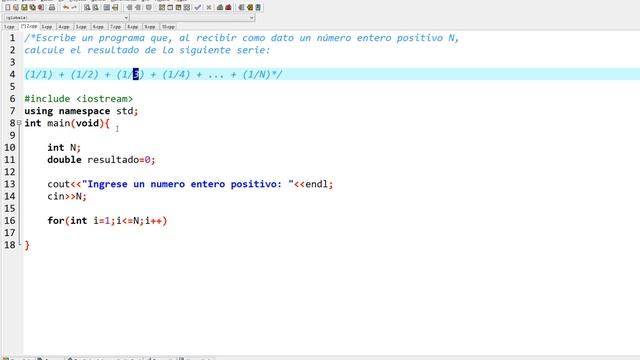Collapse the main function fold marker
The image size is (640, 360).
click(x=19, y=122)
